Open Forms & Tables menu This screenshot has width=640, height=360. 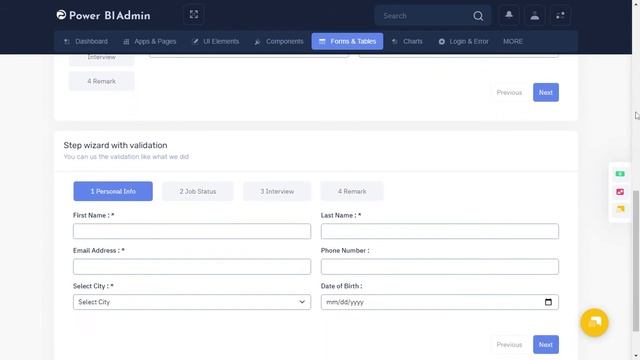coord(347,41)
